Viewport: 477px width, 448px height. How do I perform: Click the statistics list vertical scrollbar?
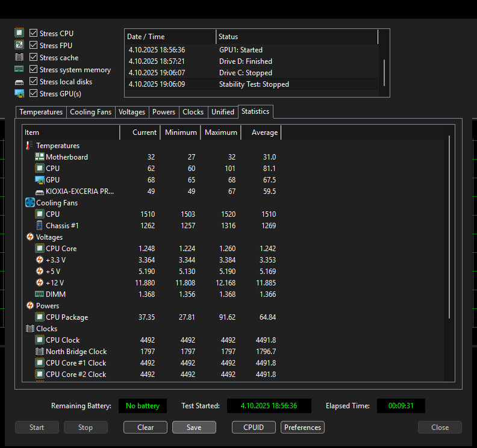coord(449,227)
